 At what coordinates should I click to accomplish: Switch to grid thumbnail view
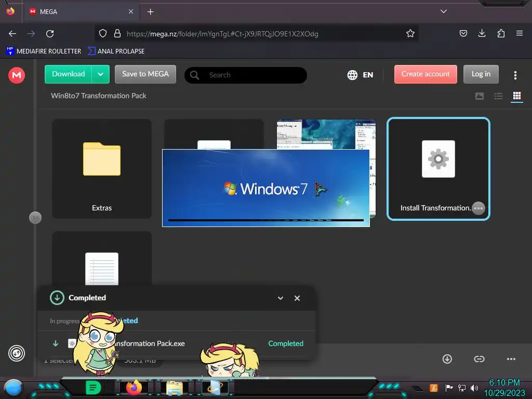click(516, 96)
